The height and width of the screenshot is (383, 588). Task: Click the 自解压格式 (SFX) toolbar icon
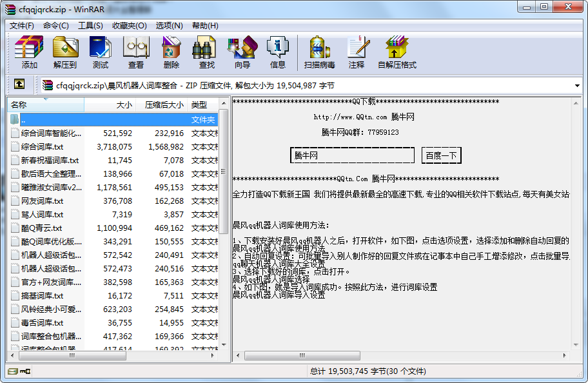pos(397,52)
